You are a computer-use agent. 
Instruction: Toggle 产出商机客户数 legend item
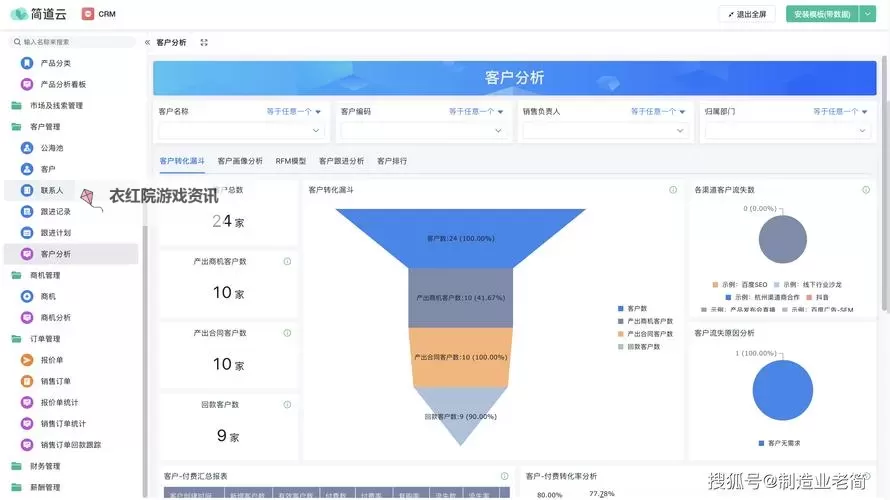click(645, 321)
